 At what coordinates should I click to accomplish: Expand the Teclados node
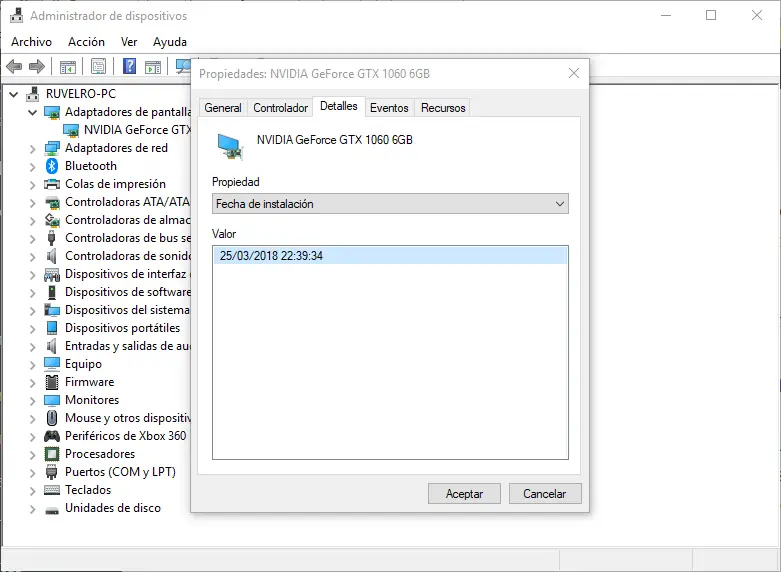tap(32, 490)
